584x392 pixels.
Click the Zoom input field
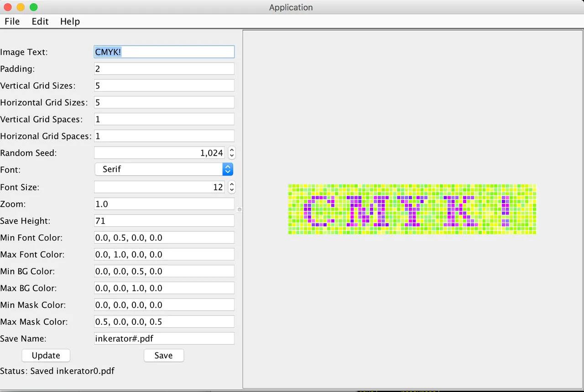click(x=164, y=204)
